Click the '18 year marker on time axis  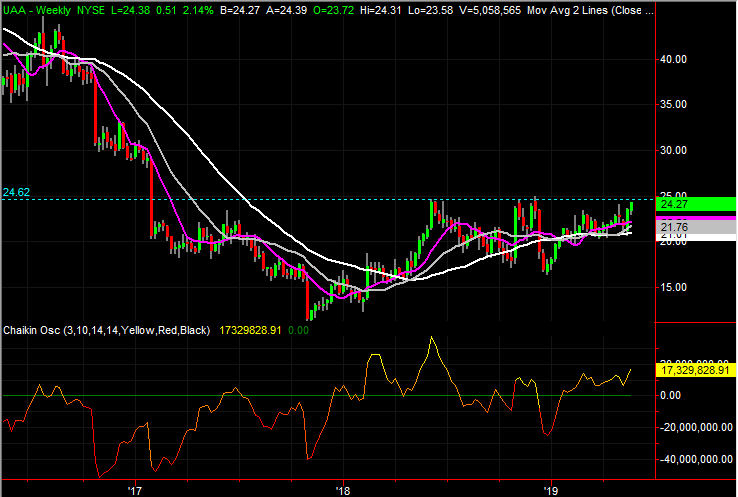pos(342,489)
